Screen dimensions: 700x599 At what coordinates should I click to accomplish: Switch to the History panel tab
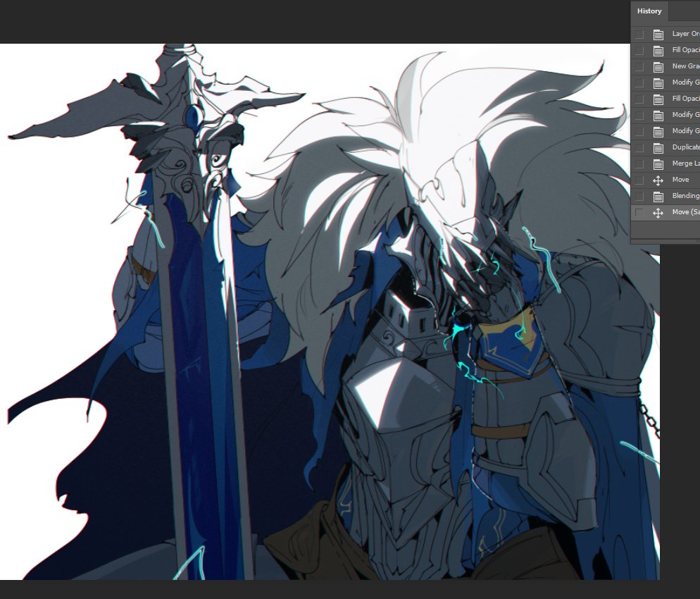point(649,11)
